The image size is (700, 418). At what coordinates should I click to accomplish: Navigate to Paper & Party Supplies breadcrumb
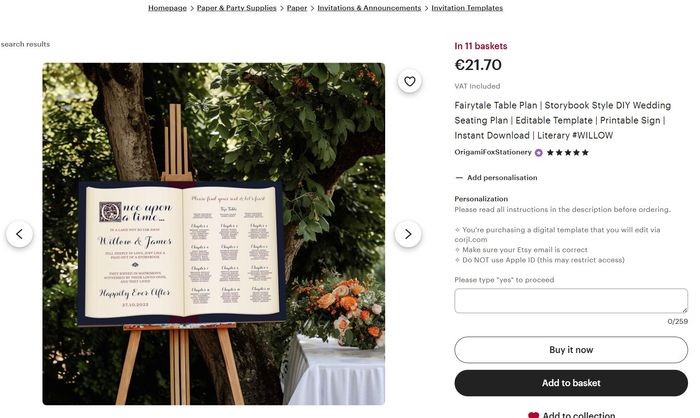[236, 8]
